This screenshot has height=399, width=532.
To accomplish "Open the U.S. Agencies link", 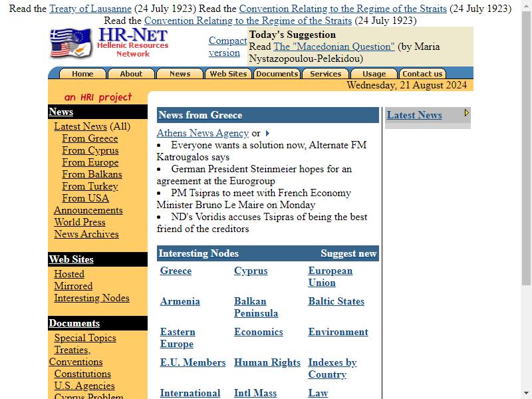I will pos(84,386).
